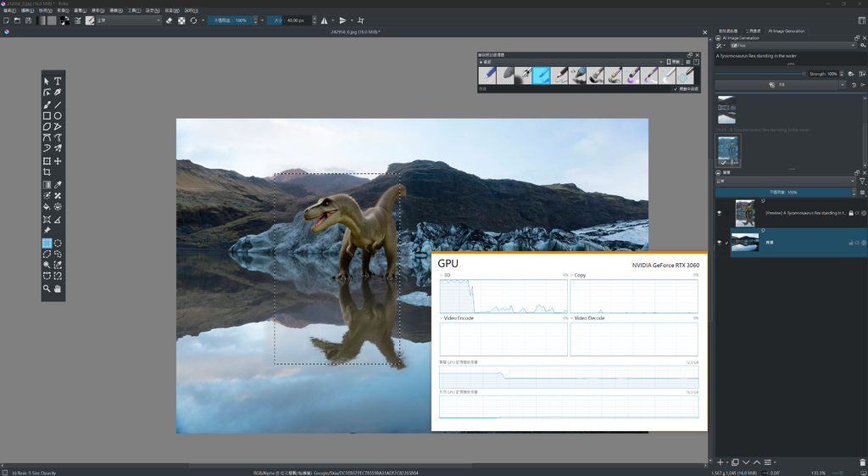Open the first menu in menu bar
Image resolution: width=868 pixels, height=476 pixels.
pos(9,11)
